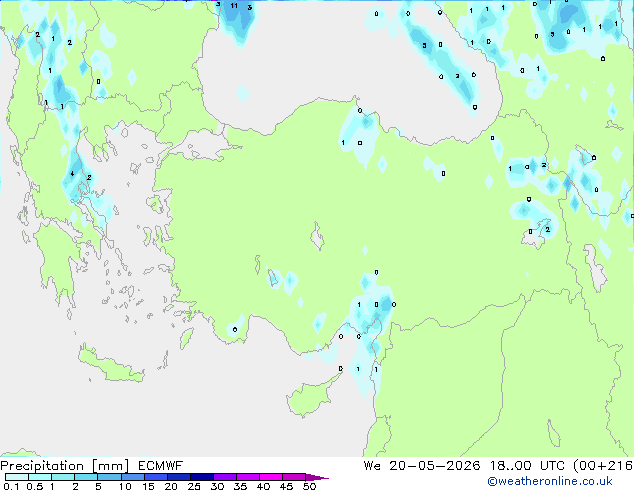Viewport: 634px width, 490px height.
Task: Pick the legend swatch between 0.5 and 1
Action: pos(40,477)
